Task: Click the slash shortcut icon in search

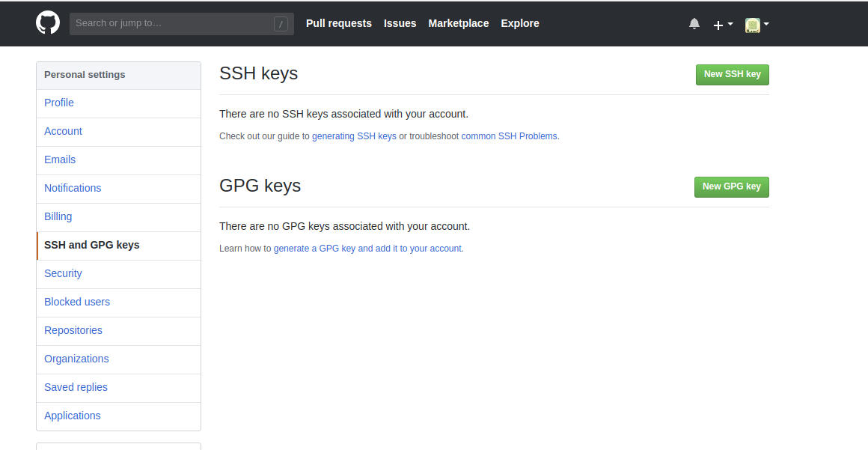Action: [281, 24]
